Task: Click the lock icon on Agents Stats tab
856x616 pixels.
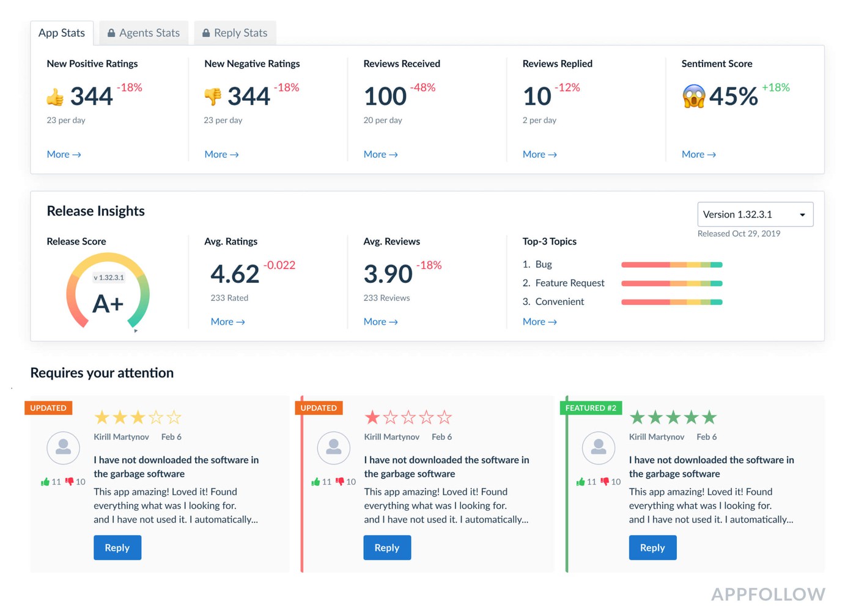Action: [x=111, y=33]
